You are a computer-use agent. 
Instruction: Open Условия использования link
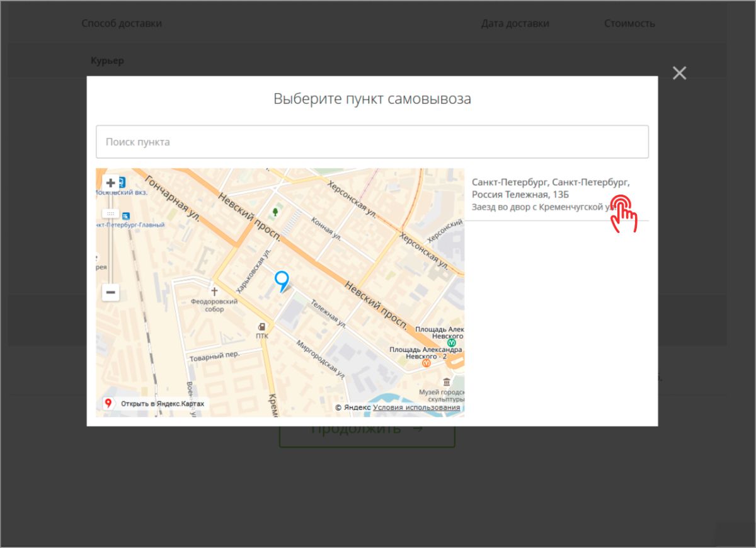pos(416,408)
